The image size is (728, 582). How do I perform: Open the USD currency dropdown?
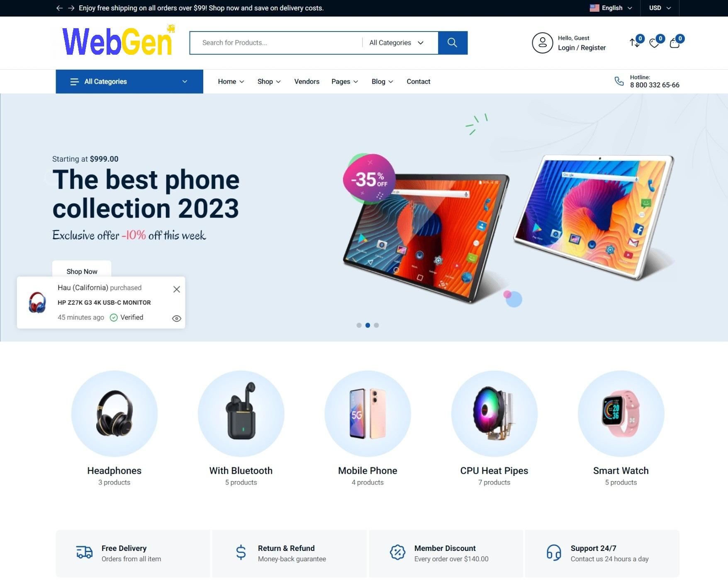coord(660,8)
